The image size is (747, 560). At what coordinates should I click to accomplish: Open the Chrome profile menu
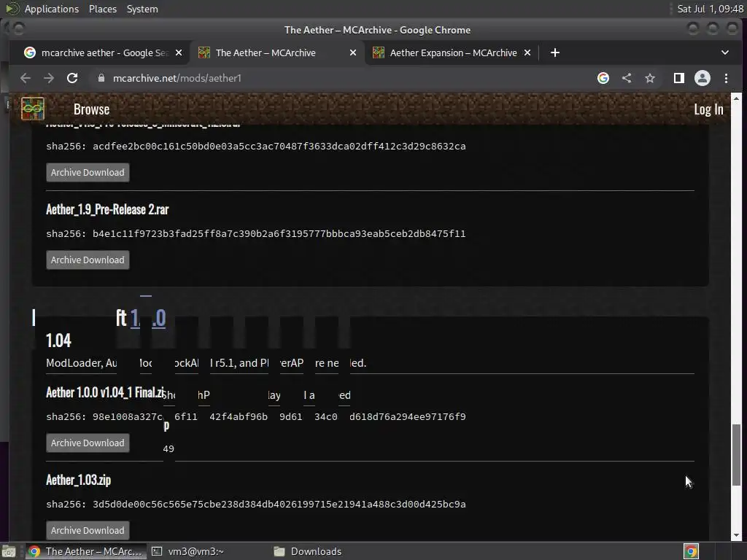(703, 78)
